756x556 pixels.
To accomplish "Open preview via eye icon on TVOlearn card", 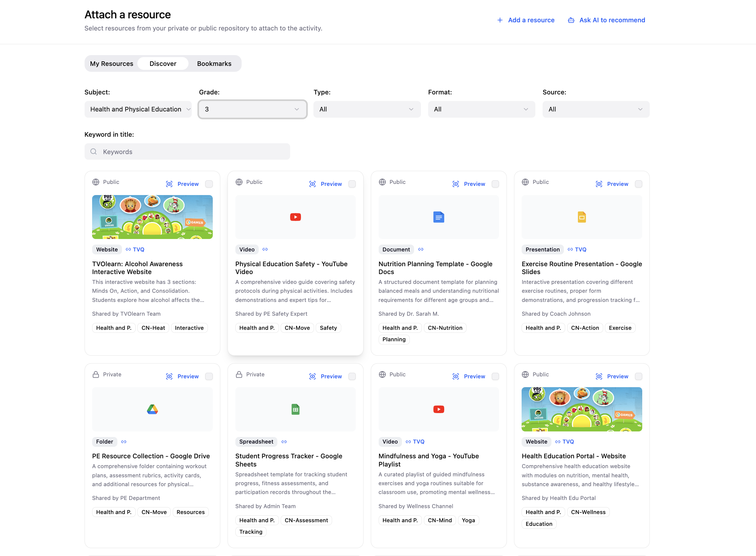I will (x=169, y=184).
